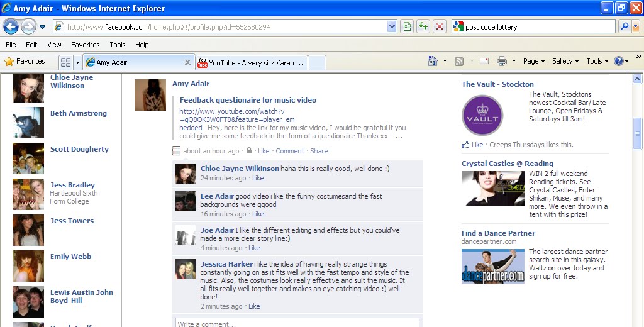Open Jess Towers' profile
644x327 pixels.
click(x=72, y=221)
